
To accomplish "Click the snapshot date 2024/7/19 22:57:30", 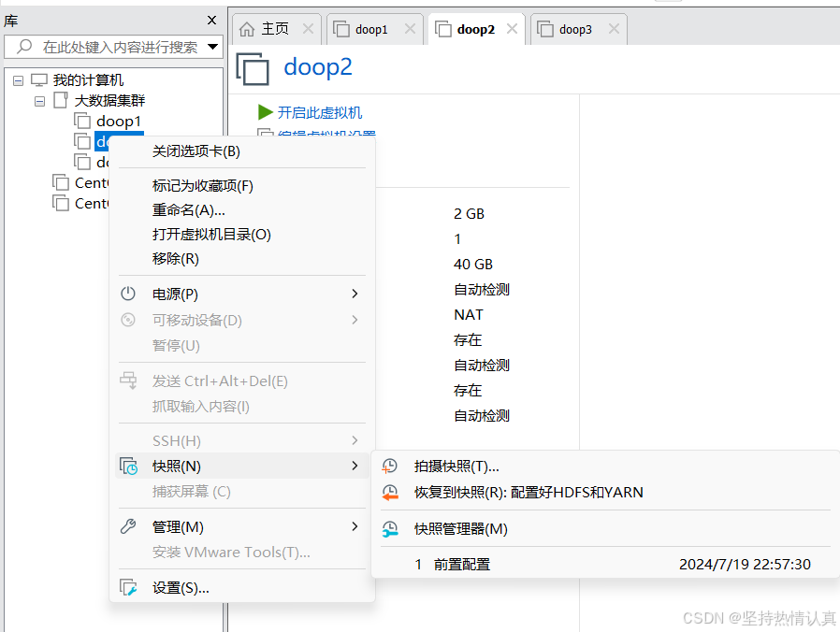I will click(745, 565).
